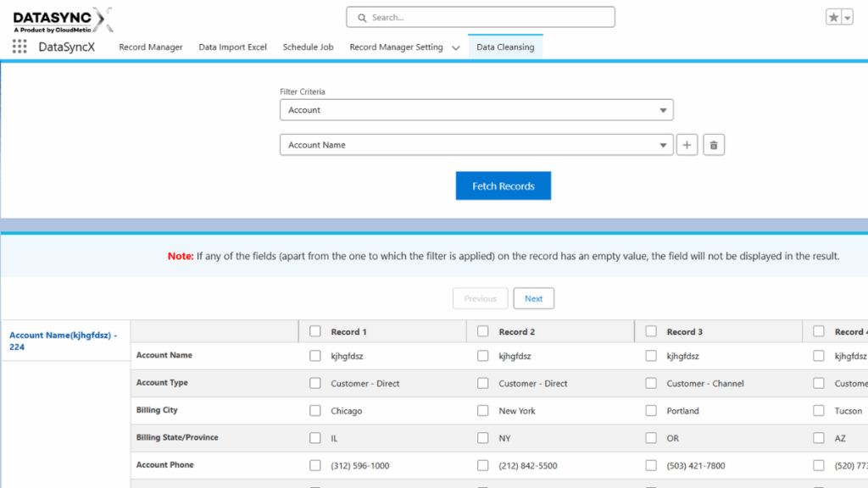Expand the Record Manager Setting menu chevron
Screen dimensions: 868x488
[x=456, y=48]
